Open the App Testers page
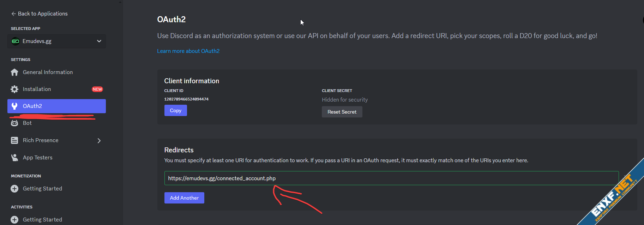 tap(38, 158)
